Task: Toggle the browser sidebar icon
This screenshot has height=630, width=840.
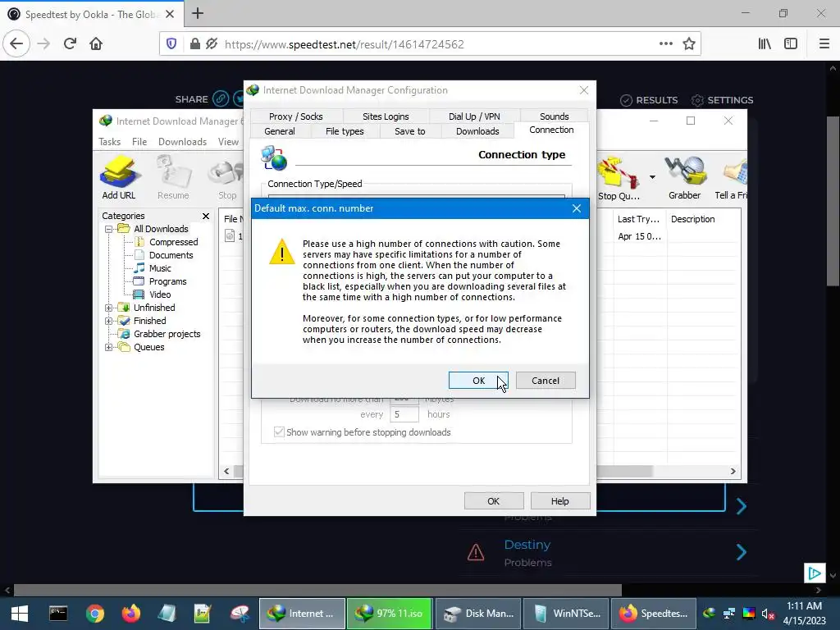Action: (791, 44)
